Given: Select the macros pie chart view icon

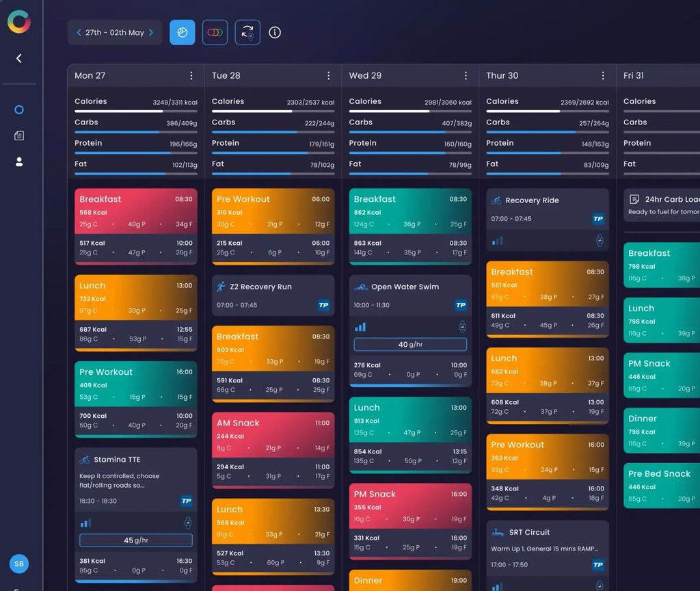Looking at the screenshot, I should 182,32.
